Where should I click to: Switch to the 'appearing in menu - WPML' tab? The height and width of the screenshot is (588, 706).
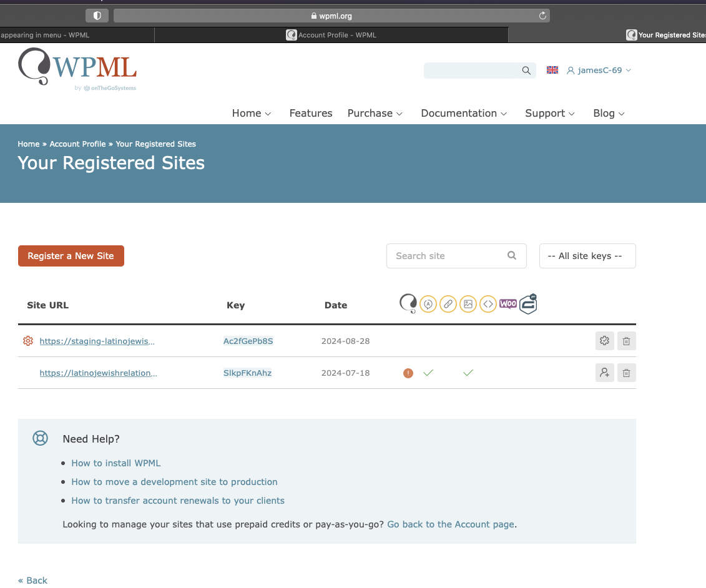click(x=77, y=35)
